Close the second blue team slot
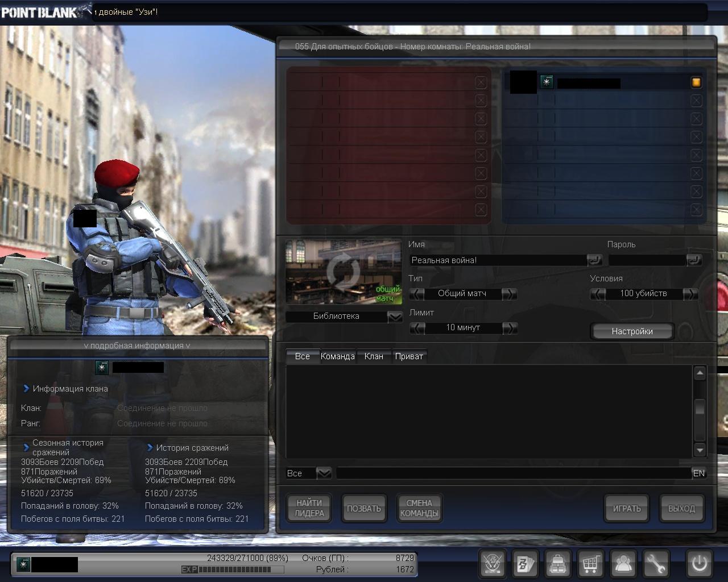 (x=696, y=101)
